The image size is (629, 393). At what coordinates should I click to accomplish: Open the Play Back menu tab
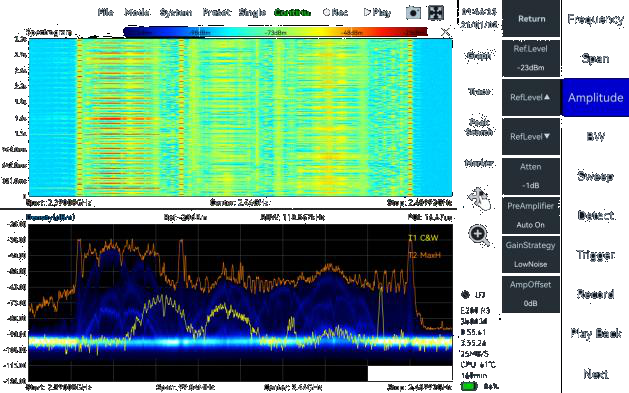click(595, 333)
